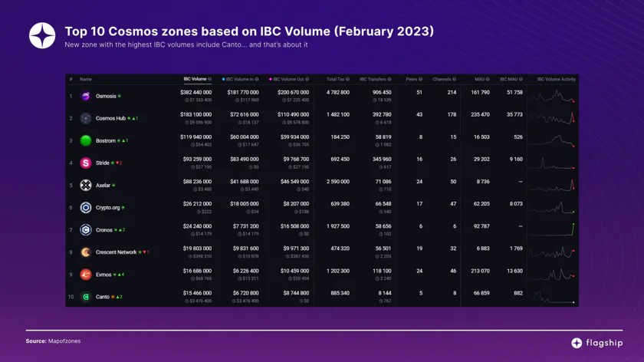
Task: Click the white star logo beside the title
Action: 42,36
